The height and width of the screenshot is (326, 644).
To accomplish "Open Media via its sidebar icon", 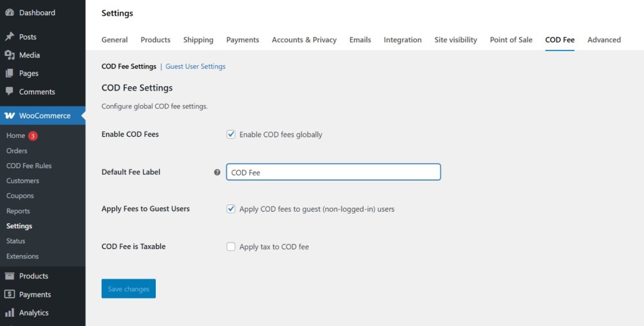I will pos(10,55).
